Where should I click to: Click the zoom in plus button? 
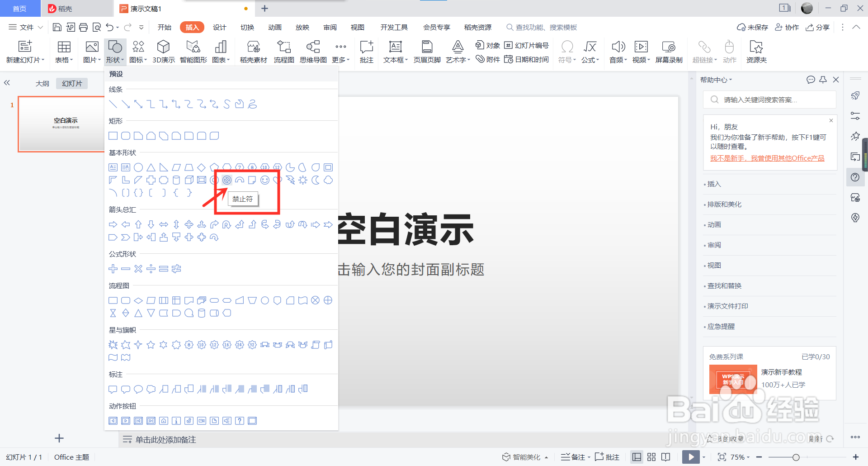coord(856,457)
